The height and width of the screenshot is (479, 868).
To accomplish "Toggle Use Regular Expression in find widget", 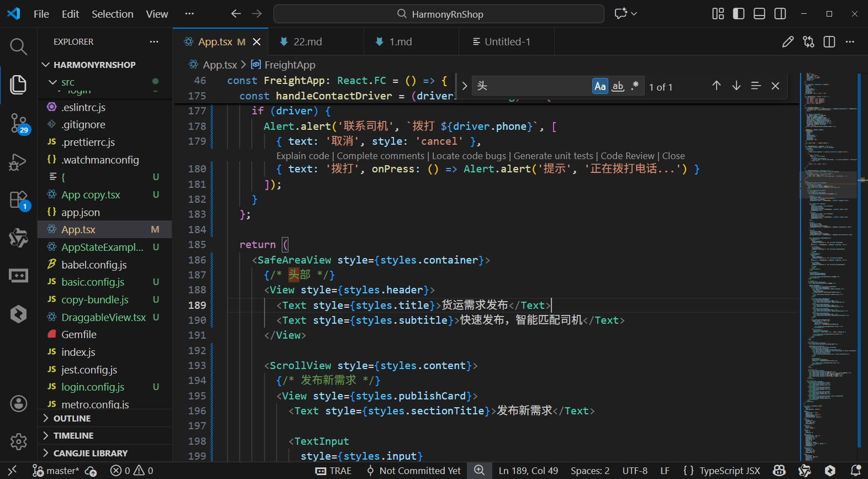I will [x=635, y=86].
